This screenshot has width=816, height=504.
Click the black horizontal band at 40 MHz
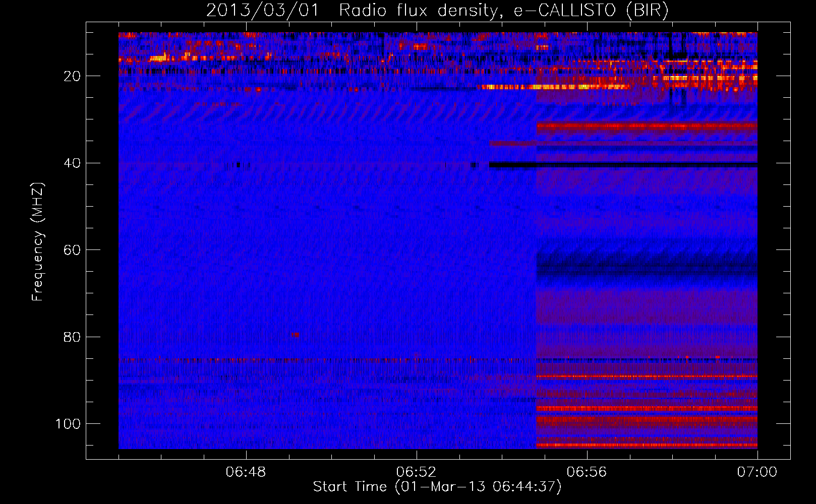point(623,165)
